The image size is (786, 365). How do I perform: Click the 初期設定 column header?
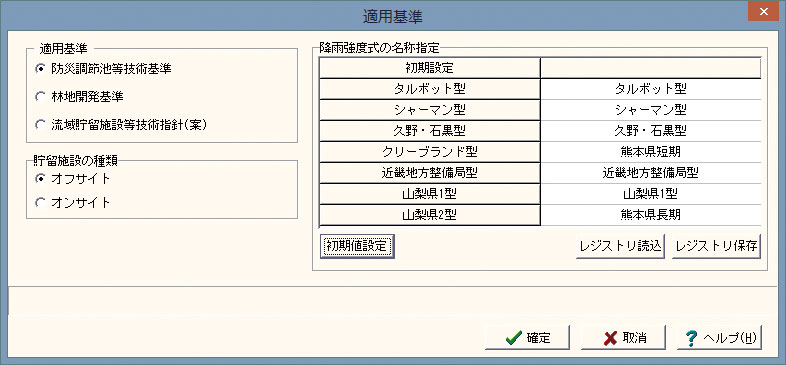(x=430, y=68)
